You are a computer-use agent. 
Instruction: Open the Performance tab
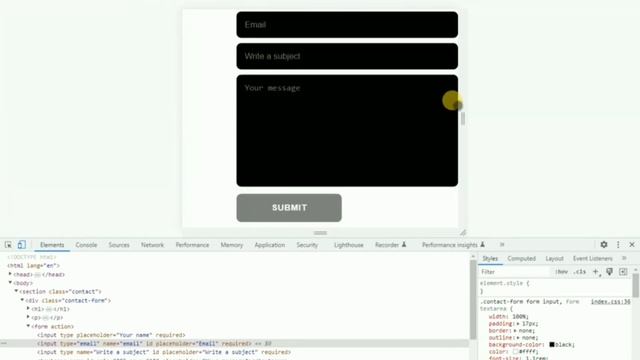point(192,245)
